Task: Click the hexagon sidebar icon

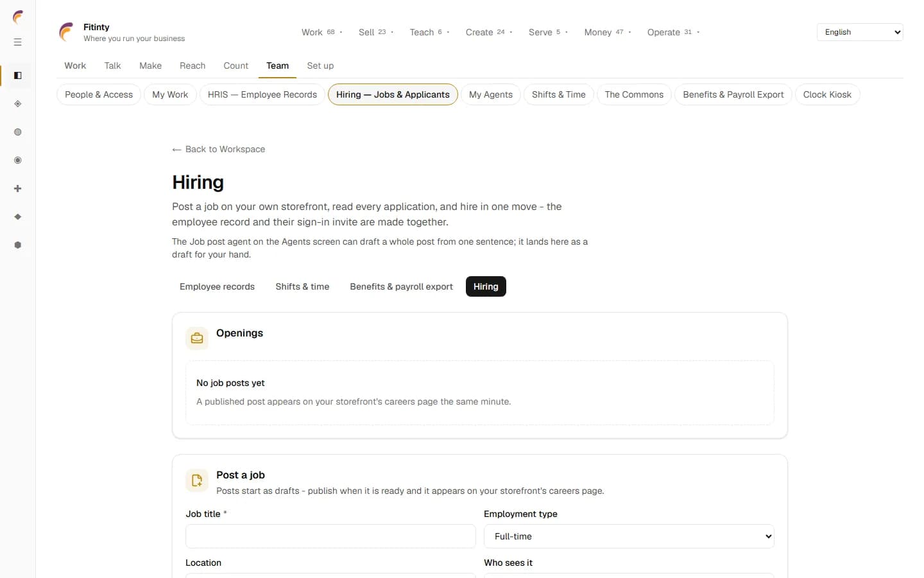Action: tap(18, 245)
